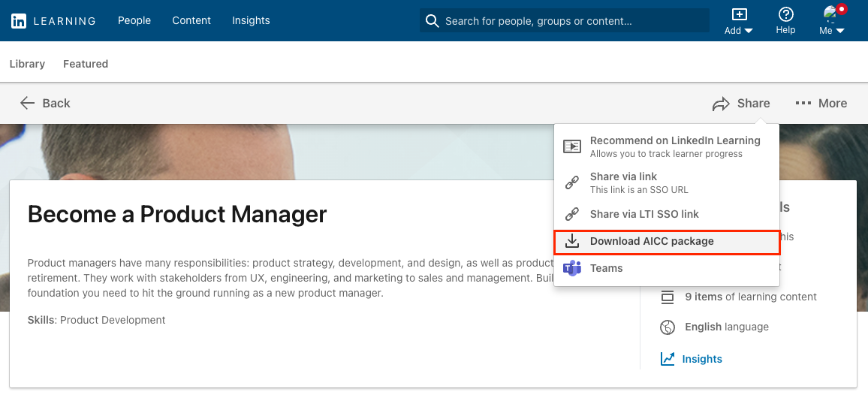Open the Content menu
Screen dimensions: 868x398
(x=191, y=20)
